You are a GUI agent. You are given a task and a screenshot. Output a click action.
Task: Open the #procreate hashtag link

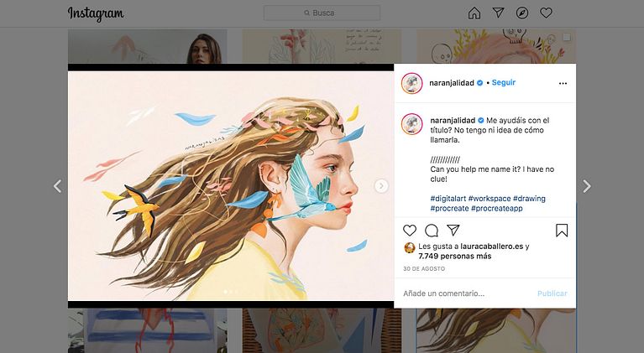click(449, 208)
